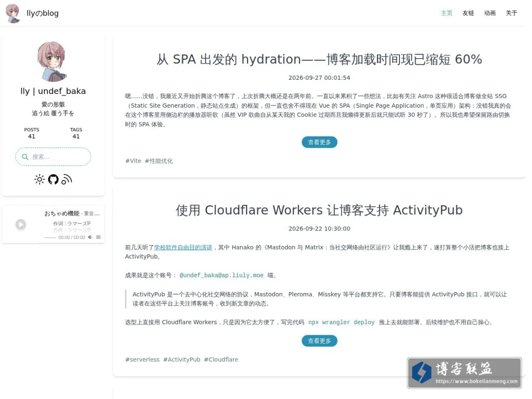Screen dimensions: 532x399
Task: Focus the 搜索 search field
Action: [x=53, y=157]
